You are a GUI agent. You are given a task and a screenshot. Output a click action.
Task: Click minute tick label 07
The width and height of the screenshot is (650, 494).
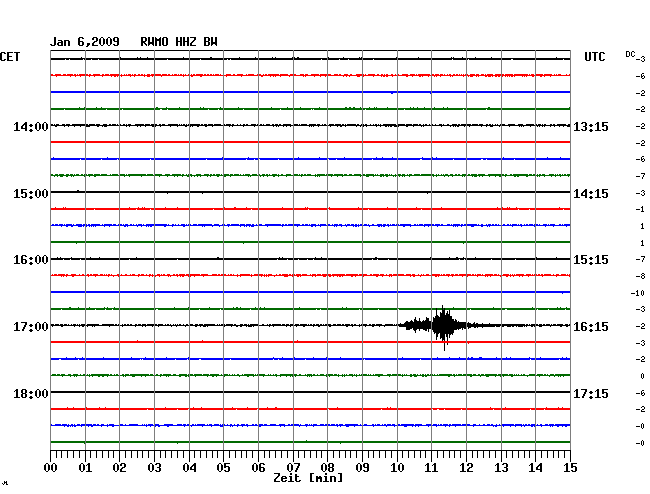[293, 467]
